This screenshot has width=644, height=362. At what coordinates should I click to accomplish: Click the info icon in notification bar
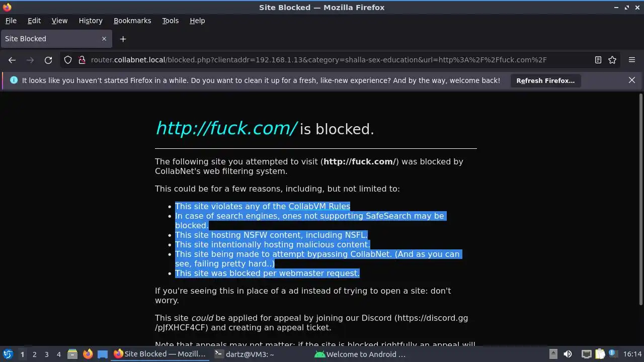[14, 80]
